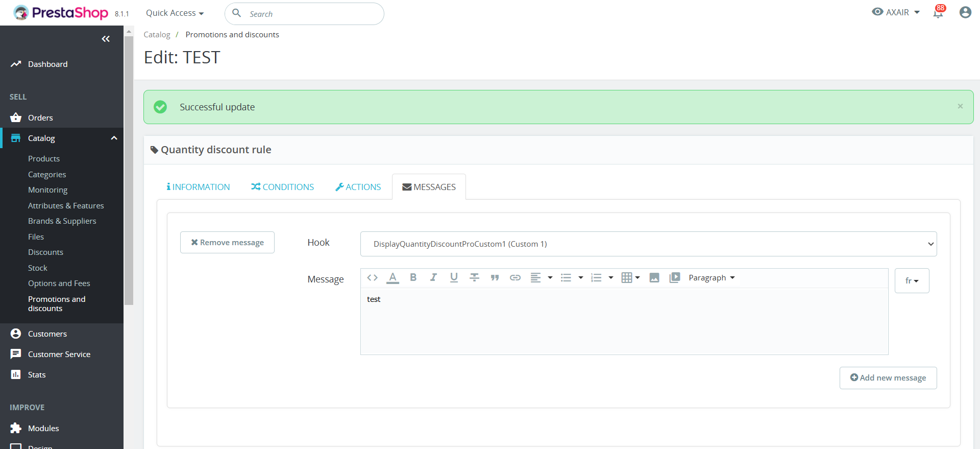The width and height of the screenshot is (980, 449).
Task: Switch to the Information tab
Action: click(198, 187)
